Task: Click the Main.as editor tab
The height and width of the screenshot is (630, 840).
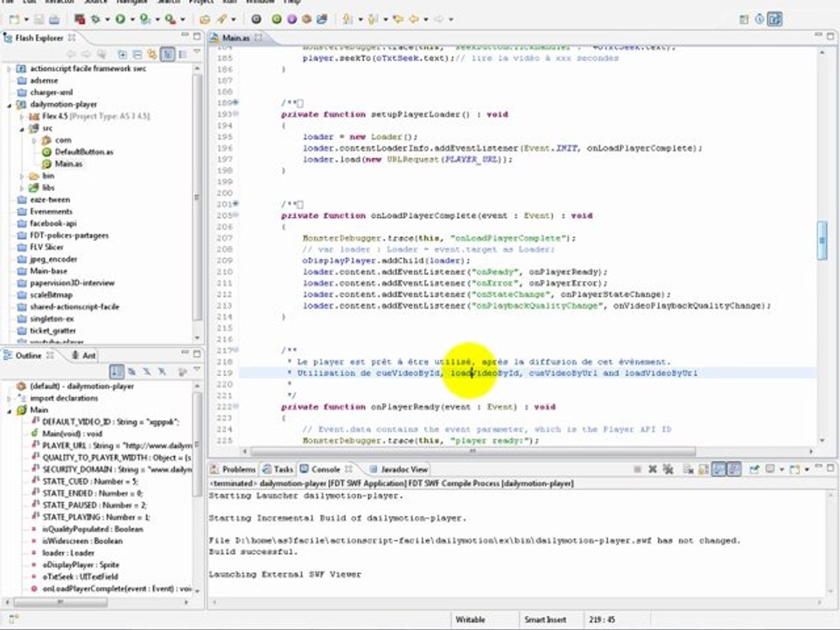Action: 235,38
